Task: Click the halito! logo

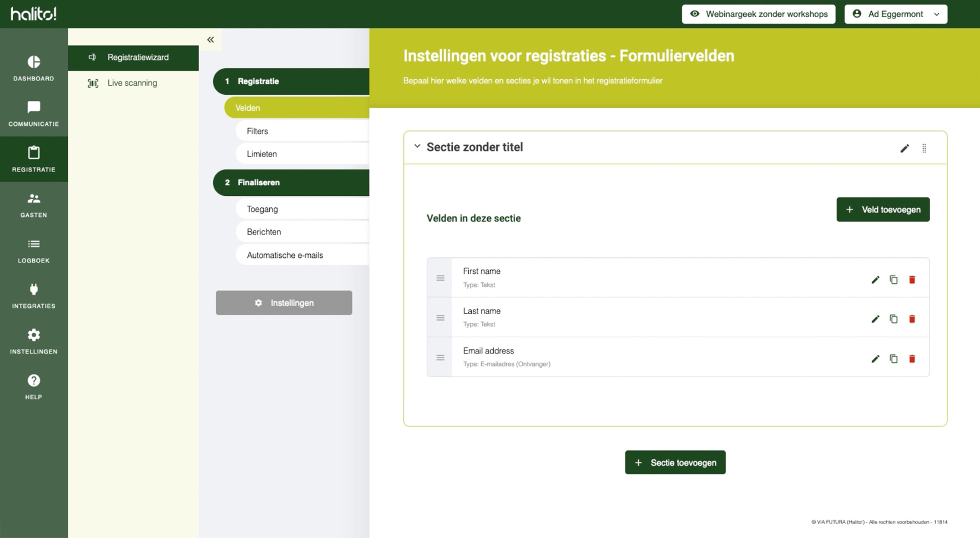Action: tap(33, 14)
